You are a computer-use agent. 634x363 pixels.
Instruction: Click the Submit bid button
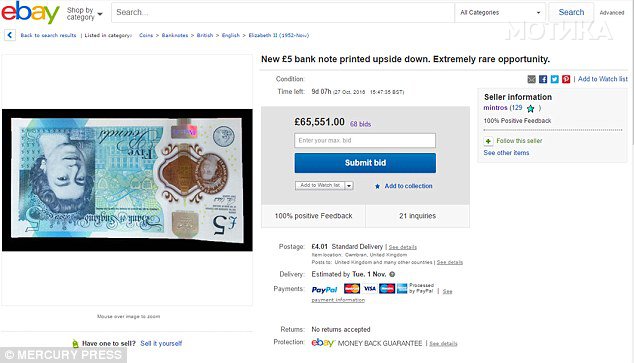(x=365, y=163)
